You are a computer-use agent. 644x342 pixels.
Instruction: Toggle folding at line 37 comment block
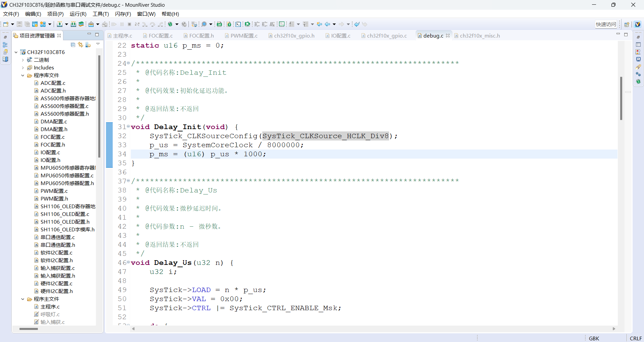pos(128,181)
